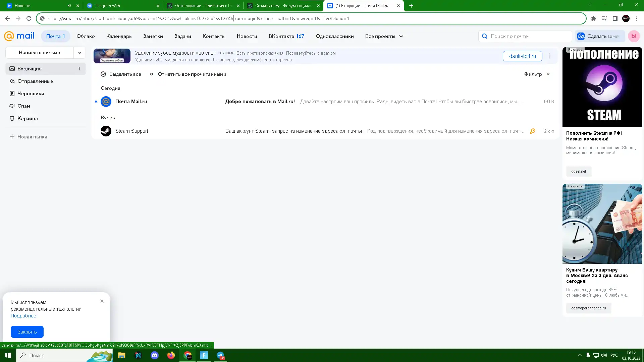Create a new folder via Новая папка
The image size is (644, 362).
pos(28,137)
